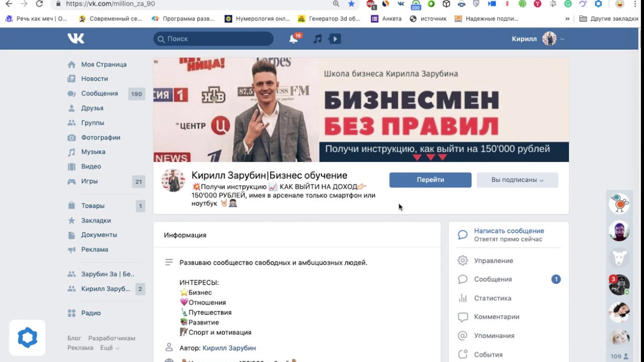Click the Сообщения 190 counter badge
The height and width of the screenshot is (362, 644).
(136, 94)
